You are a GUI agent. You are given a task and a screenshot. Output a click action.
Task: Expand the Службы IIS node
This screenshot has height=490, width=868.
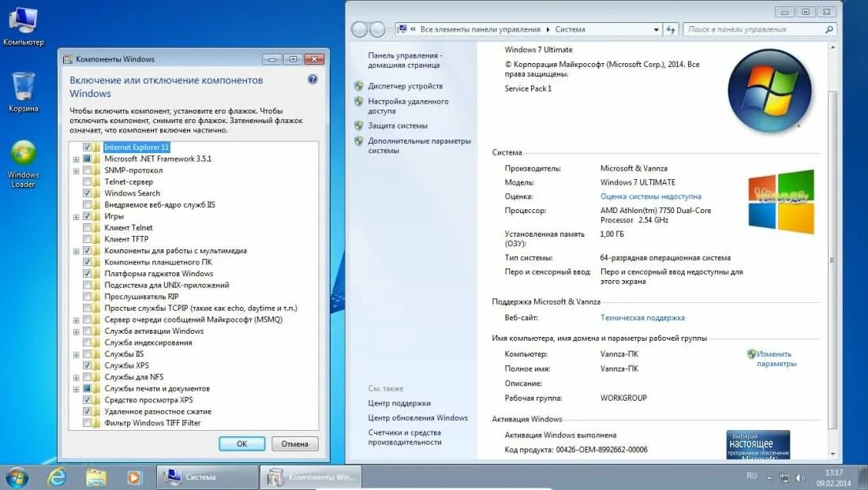[77, 355]
